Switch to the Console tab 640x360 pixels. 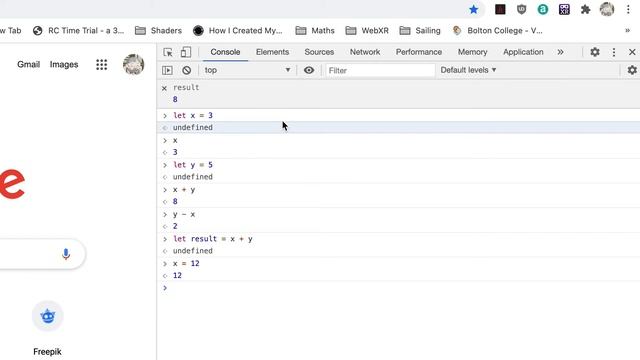point(225,52)
